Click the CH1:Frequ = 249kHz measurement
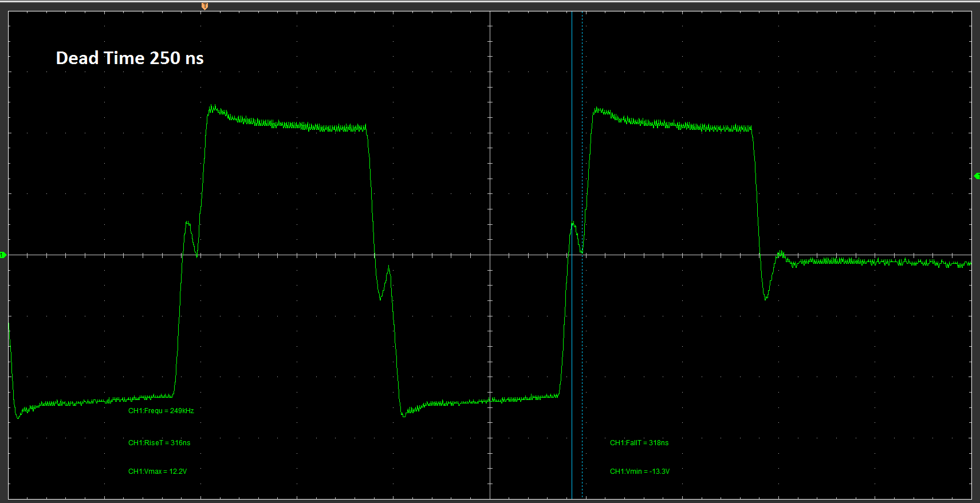Screen dimensions: 980x503 [x=161, y=411]
